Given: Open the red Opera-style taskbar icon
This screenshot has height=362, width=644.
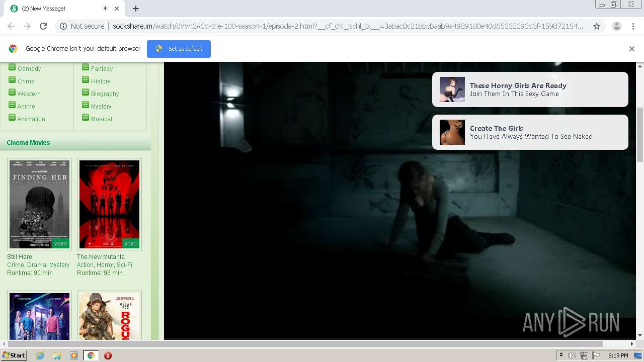Looking at the screenshot, I should coord(108,355).
